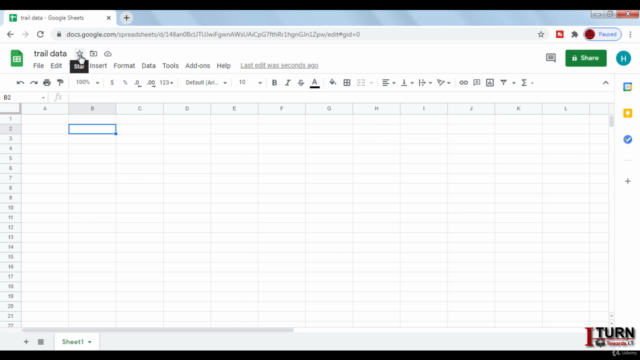Insert chart from toolbar icon
This screenshot has width=640, height=360.
[x=490, y=83]
